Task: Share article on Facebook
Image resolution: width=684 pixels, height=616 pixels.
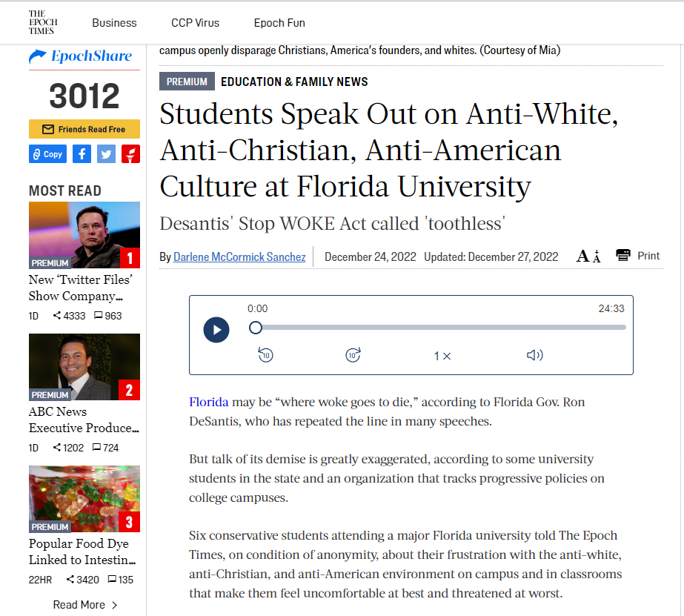Action: click(x=82, y=154)
